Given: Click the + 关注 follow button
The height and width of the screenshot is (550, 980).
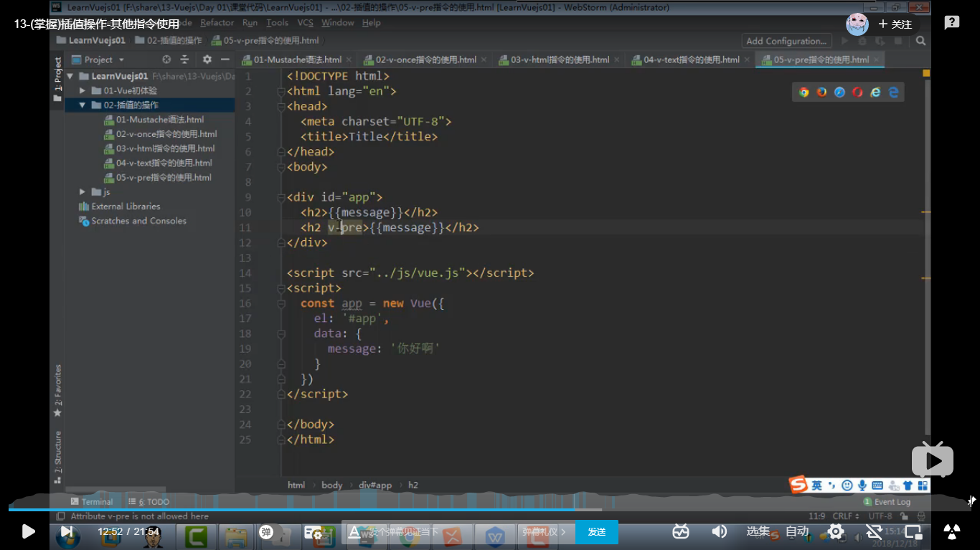Looking at the screenshot, I should (895, 24).
